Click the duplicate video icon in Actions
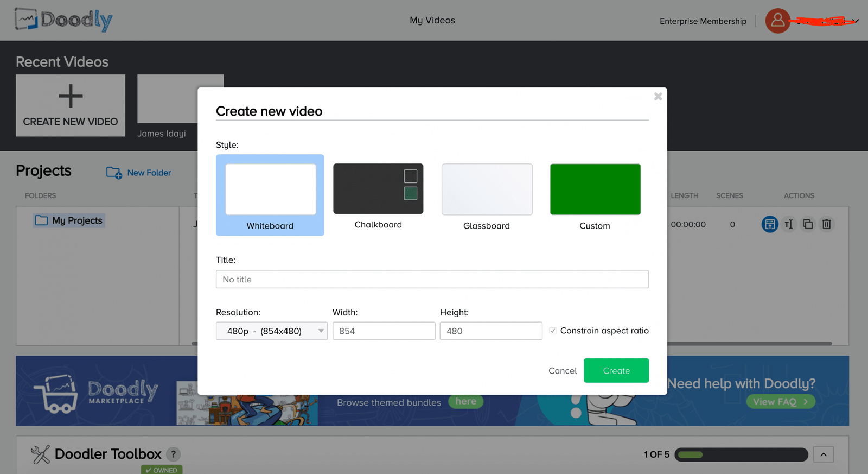Image resolution: width=868 pixels, height=474 pixels. coord(808,224)
